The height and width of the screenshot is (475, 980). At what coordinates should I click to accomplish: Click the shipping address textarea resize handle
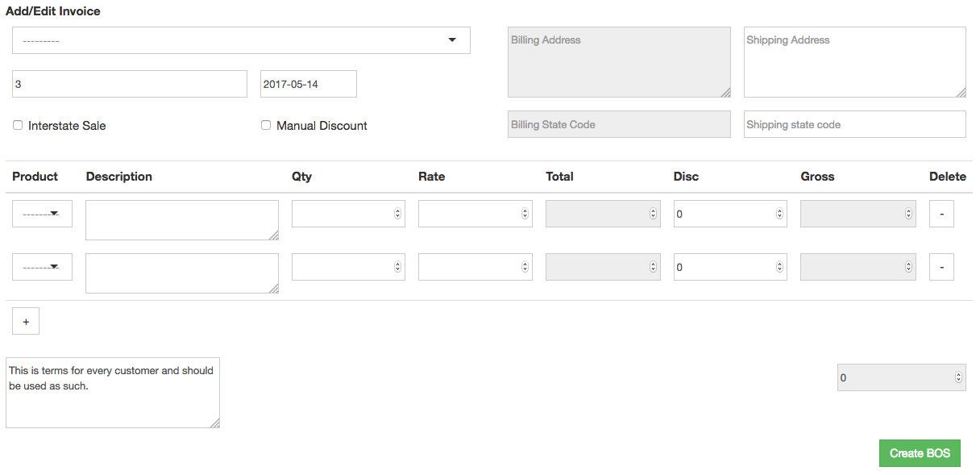click(961, 92)
